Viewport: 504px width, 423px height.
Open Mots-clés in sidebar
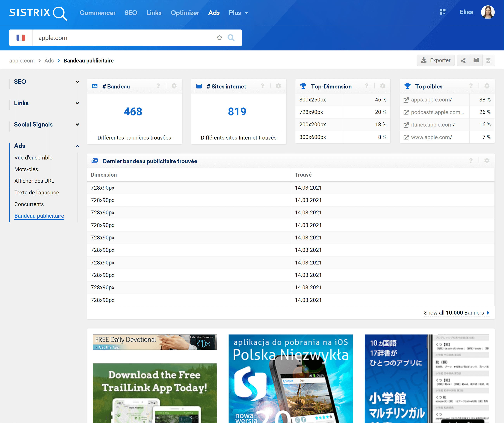26,169
